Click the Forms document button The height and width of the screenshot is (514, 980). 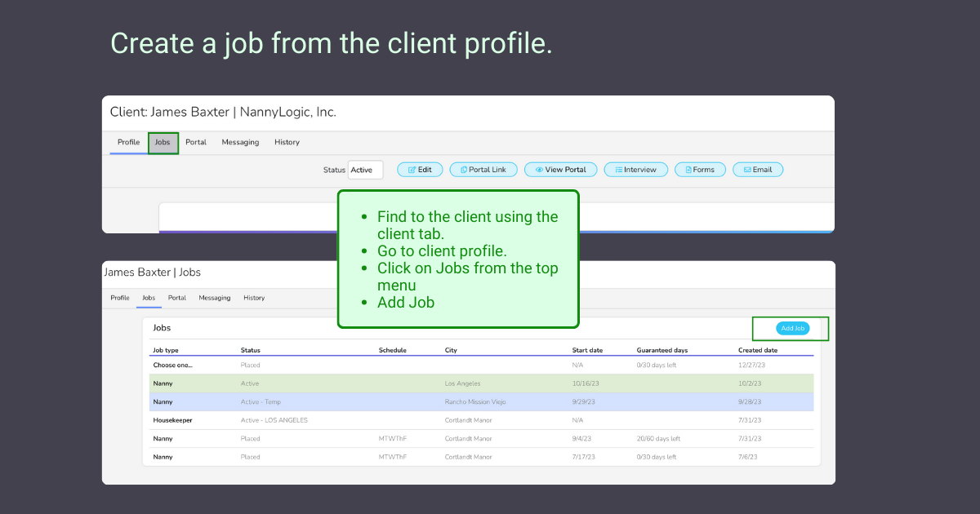[699, 170]
